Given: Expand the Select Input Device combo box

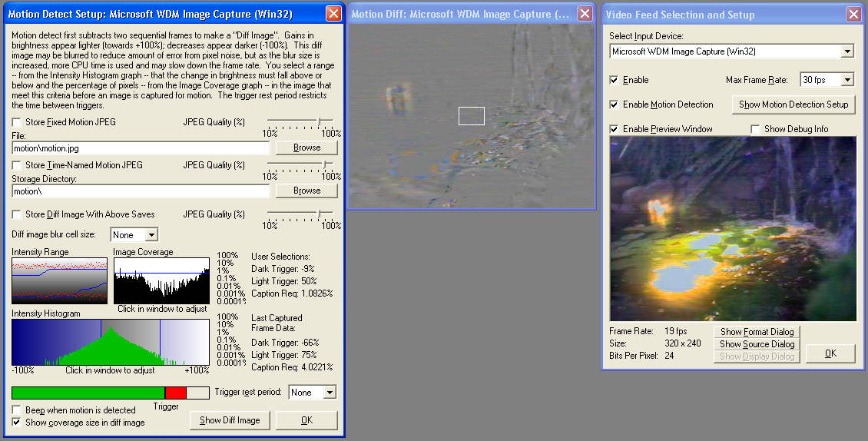Looking at the screenshot, I should click(846, 51).
